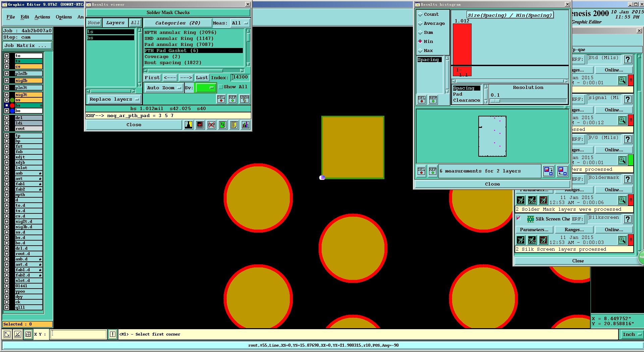Click the red-outline run icon in Silk Screen row

click(x=543, y=240)
